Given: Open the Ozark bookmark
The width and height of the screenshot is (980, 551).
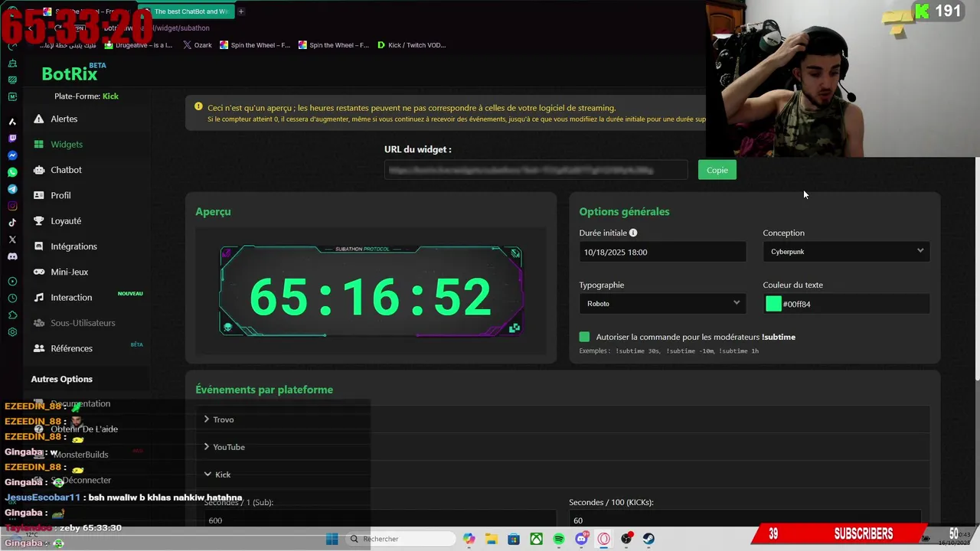Looking at the screenshot, I should [x=197, y=45].
